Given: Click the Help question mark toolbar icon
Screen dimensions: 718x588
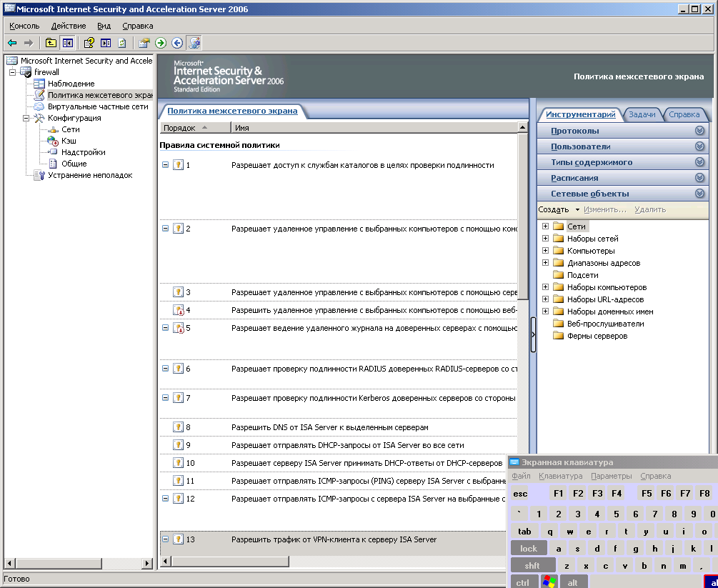Looking at the screenshot, I should click(x=89, y=43).
